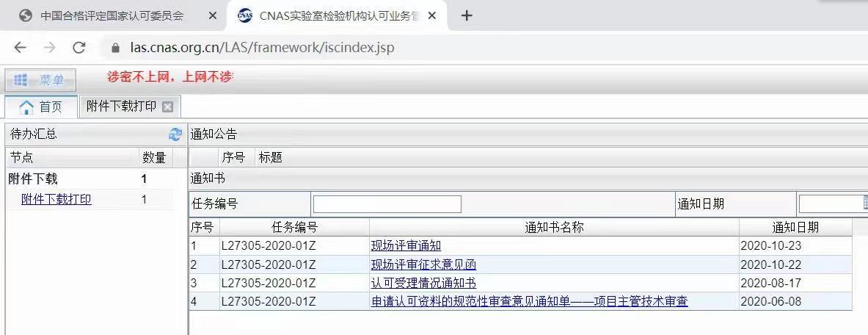
Task: Close the CNAS browser tab
Action: click(x=432, y=15)
